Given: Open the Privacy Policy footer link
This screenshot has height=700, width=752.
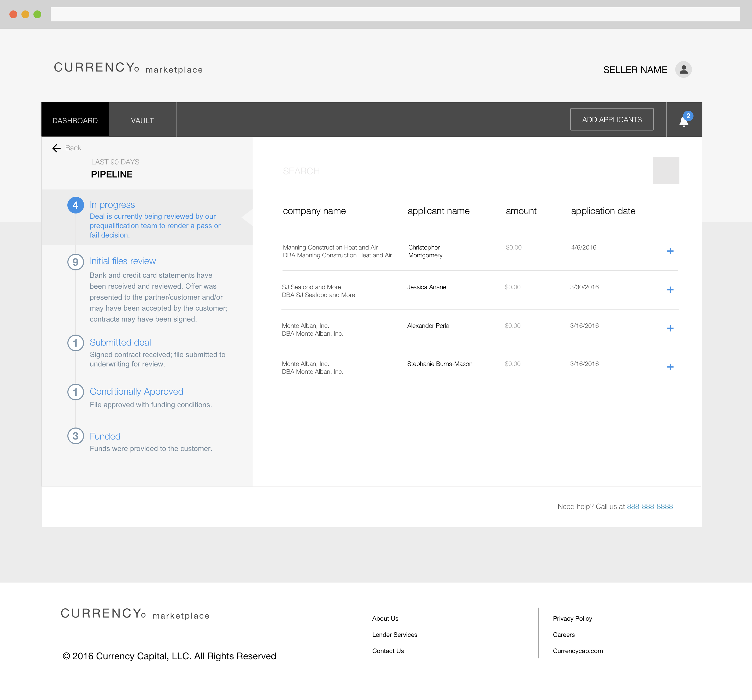Looking at the screenshot, I should coord(572,618).
